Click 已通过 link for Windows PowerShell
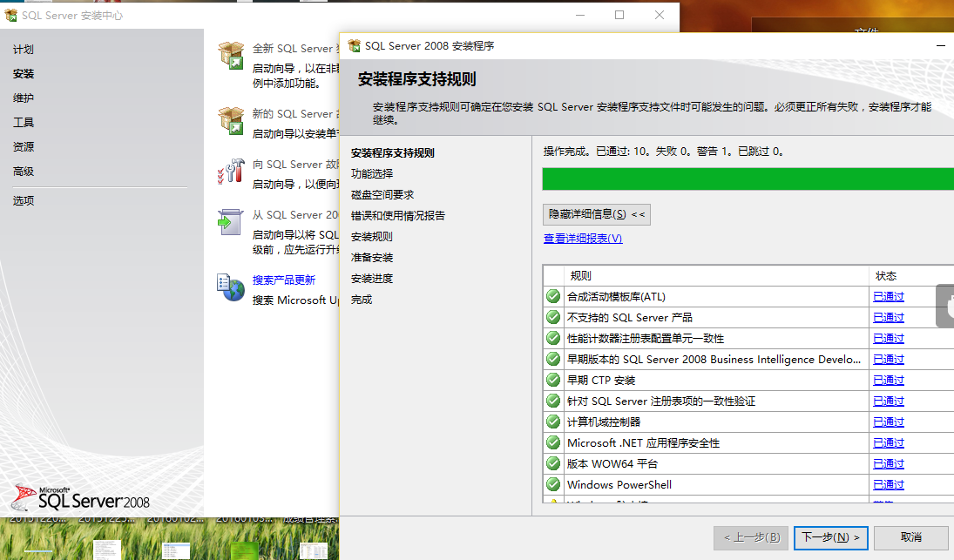The height and width of the screenshot is (560, 954). click(x=889, y=484)
